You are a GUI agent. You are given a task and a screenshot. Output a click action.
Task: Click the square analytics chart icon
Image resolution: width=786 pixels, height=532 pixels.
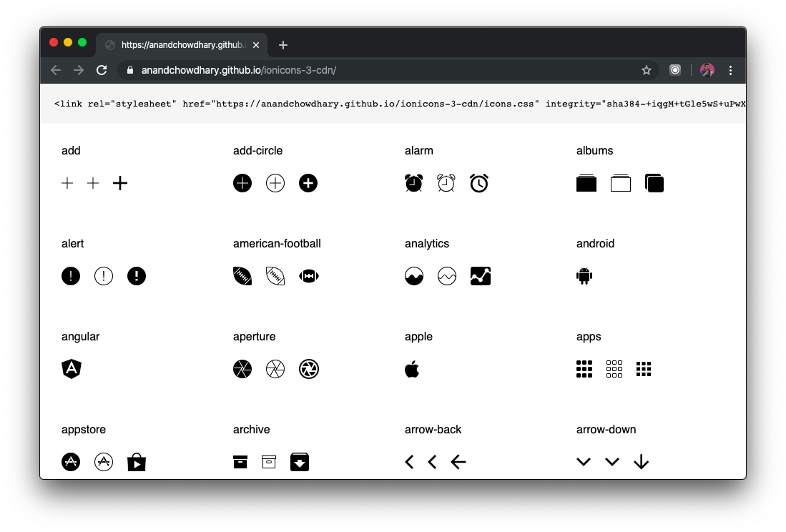[480, 276]
